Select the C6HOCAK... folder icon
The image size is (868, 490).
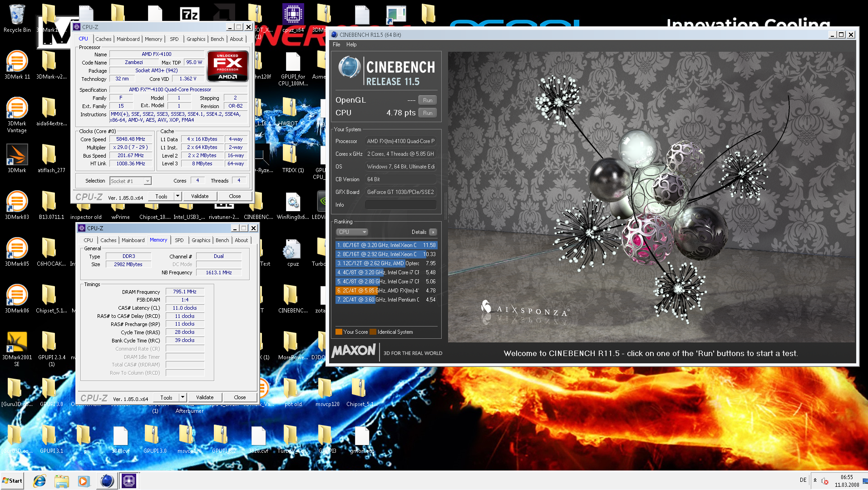click(51, 252)
